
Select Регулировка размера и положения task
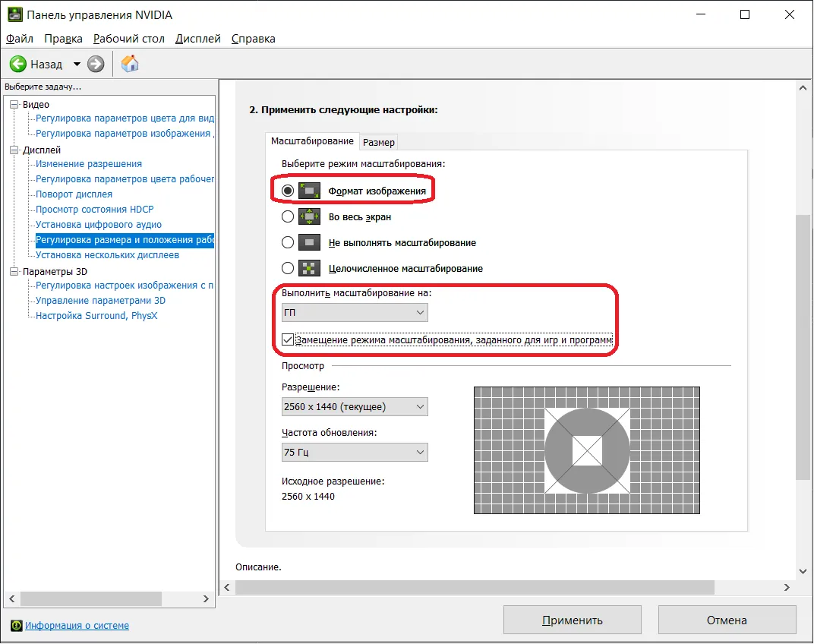tap(125, 240)
